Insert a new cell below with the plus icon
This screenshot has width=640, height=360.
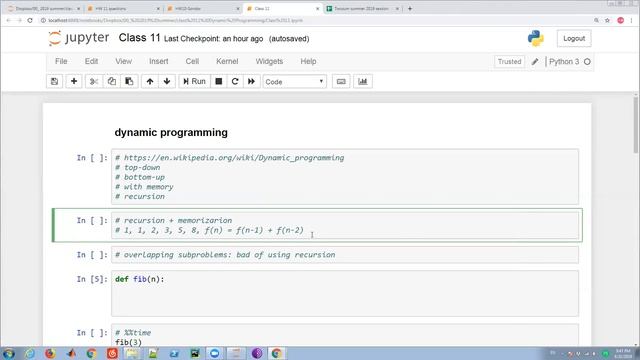coord(74,81)
